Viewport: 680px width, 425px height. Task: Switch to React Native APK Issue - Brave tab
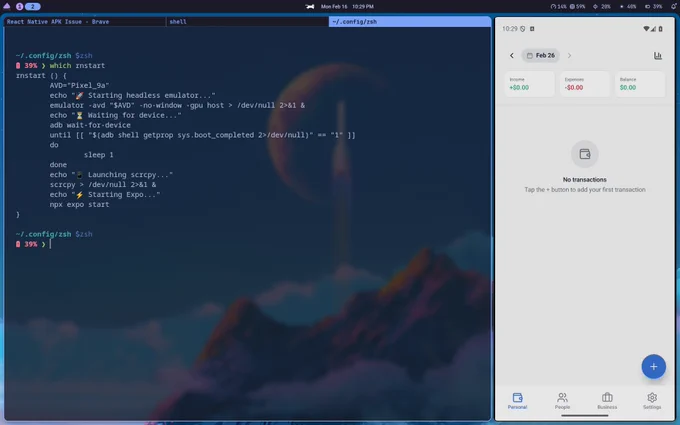click(x=85, y=21)
